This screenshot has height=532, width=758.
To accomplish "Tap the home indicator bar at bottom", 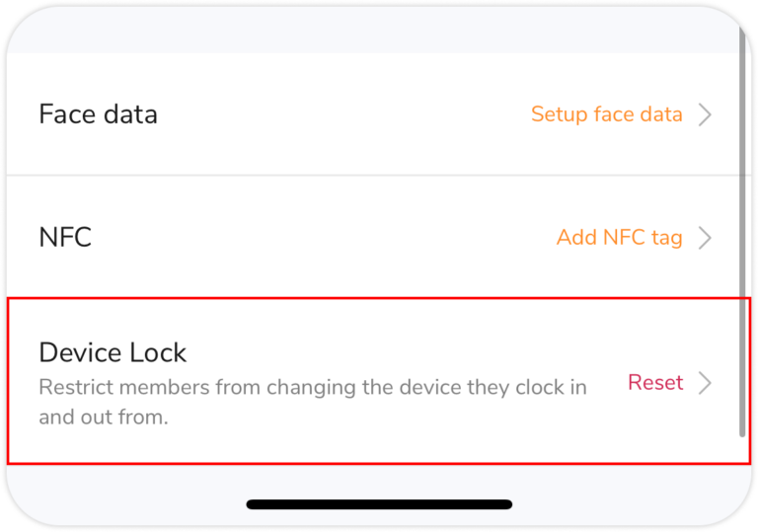I will click(379, 504).
